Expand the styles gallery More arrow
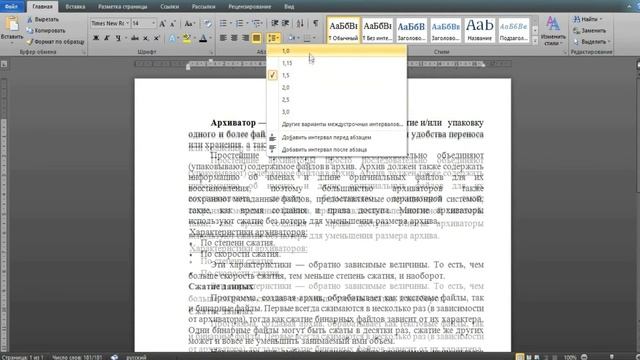Viewport: 640px width, 360px height. 535,41
